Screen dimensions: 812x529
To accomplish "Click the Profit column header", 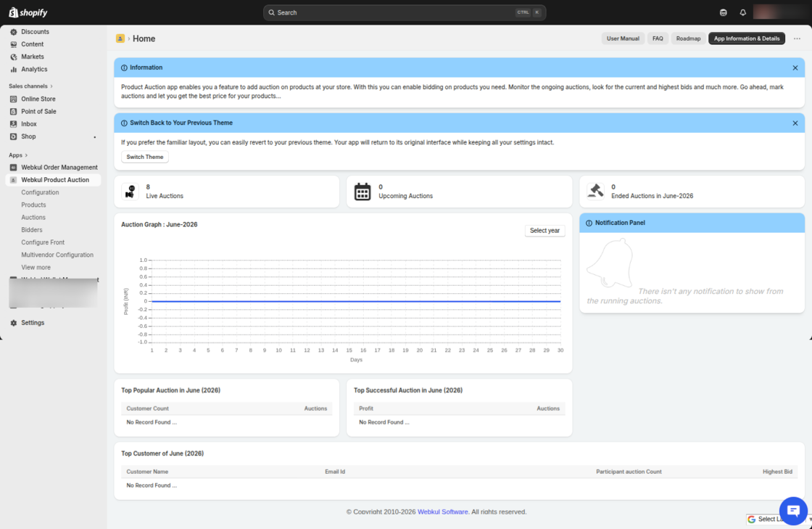I will tap(366, 409).
